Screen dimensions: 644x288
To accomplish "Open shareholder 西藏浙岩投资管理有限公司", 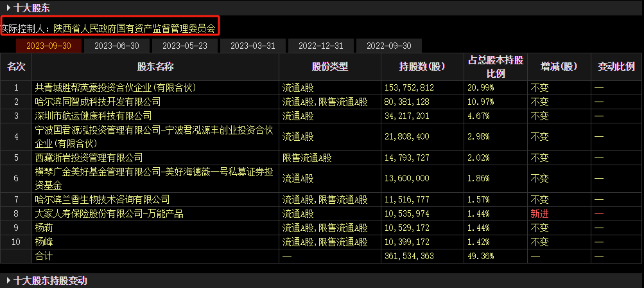I will pos(89,157).
